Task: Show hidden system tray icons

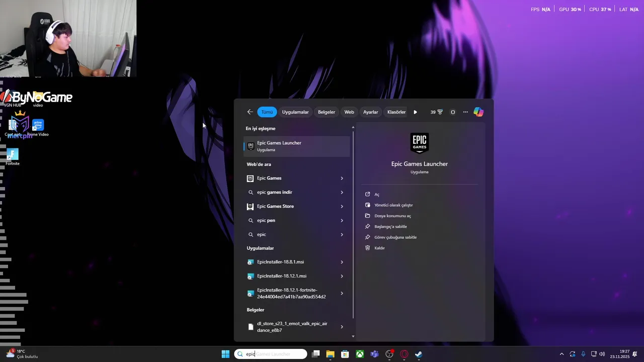Action: point(561,354)
